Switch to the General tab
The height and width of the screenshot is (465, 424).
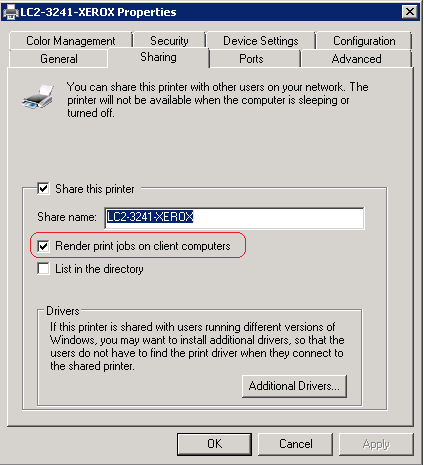click(x=59, y=59)
